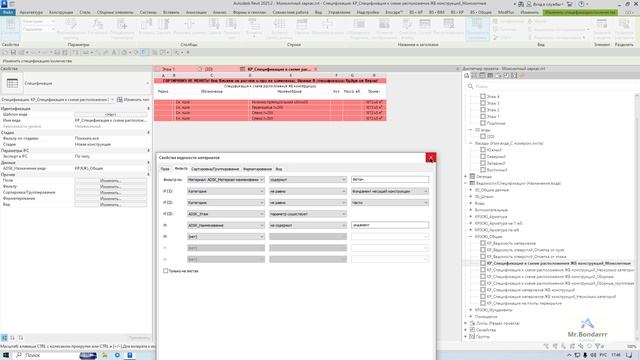The height and width of the screenshot is (360, 640).
Task: Open the ADSK_Наименование field dropdown
Action: pyautogui.click(x=226, y=225)
